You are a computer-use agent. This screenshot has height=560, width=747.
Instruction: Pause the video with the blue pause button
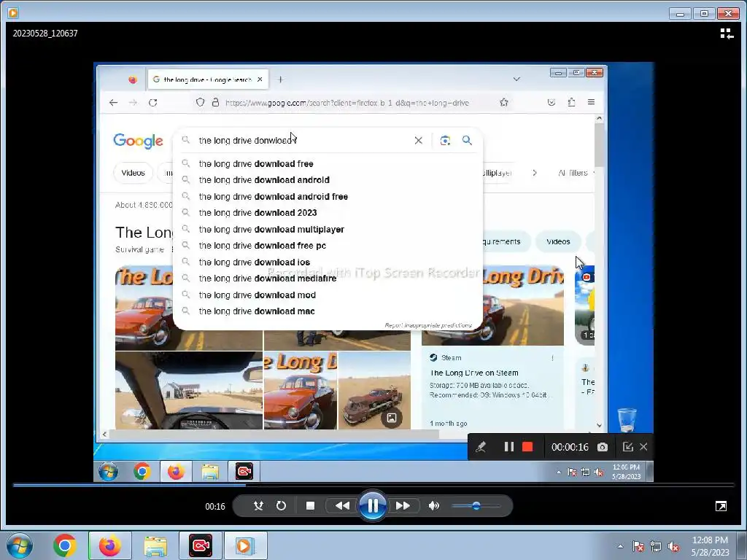373,506
